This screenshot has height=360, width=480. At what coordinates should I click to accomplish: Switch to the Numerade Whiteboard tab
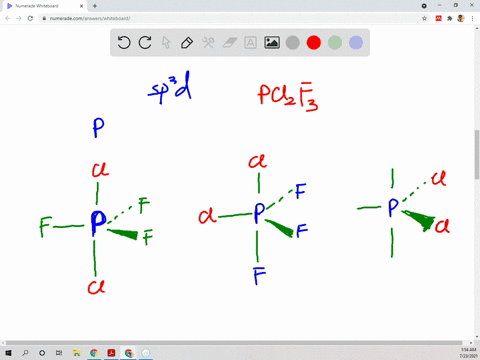coord(43,6)
